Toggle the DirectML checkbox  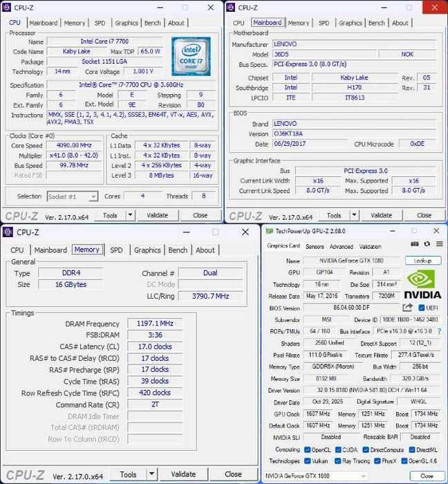click(412, 449)
